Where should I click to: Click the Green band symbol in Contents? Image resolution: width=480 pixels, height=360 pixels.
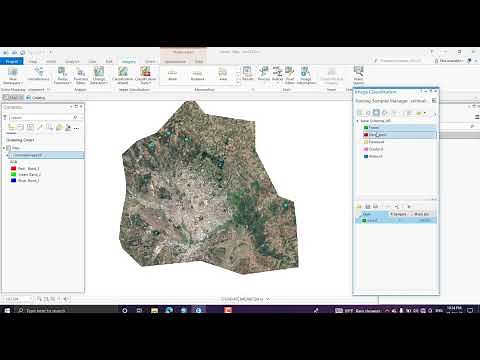pyautogui.click(x=13, y=174)
